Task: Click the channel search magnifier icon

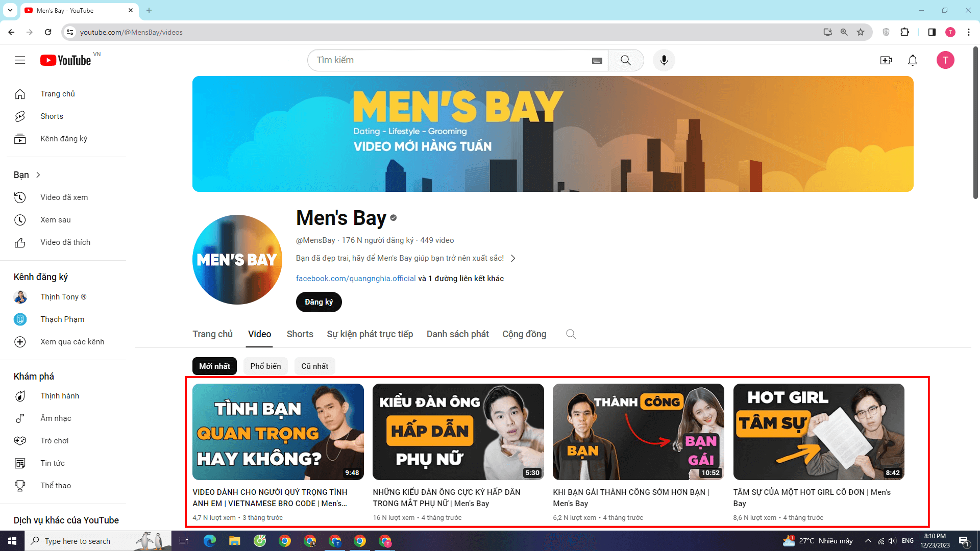Action: pyautogui.click(x=571, y=334)
